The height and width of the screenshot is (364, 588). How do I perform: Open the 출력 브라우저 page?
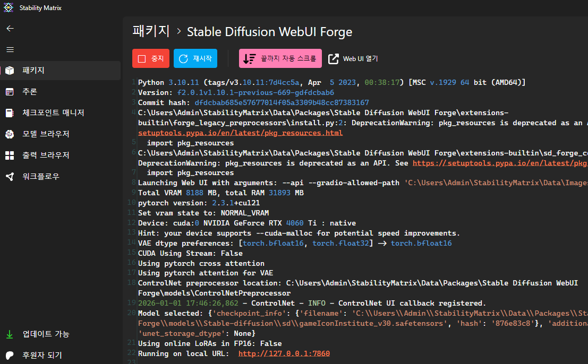[61, 155]
